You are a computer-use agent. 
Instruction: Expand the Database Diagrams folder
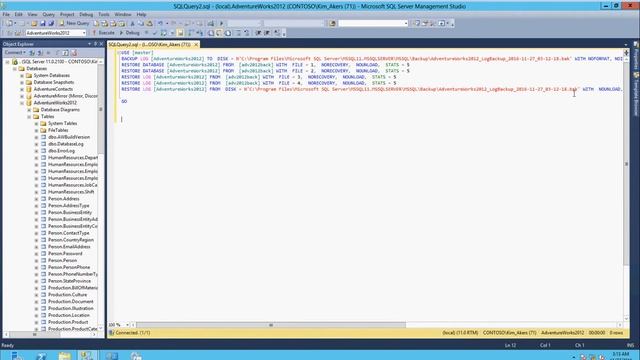(x=29, y=110)
